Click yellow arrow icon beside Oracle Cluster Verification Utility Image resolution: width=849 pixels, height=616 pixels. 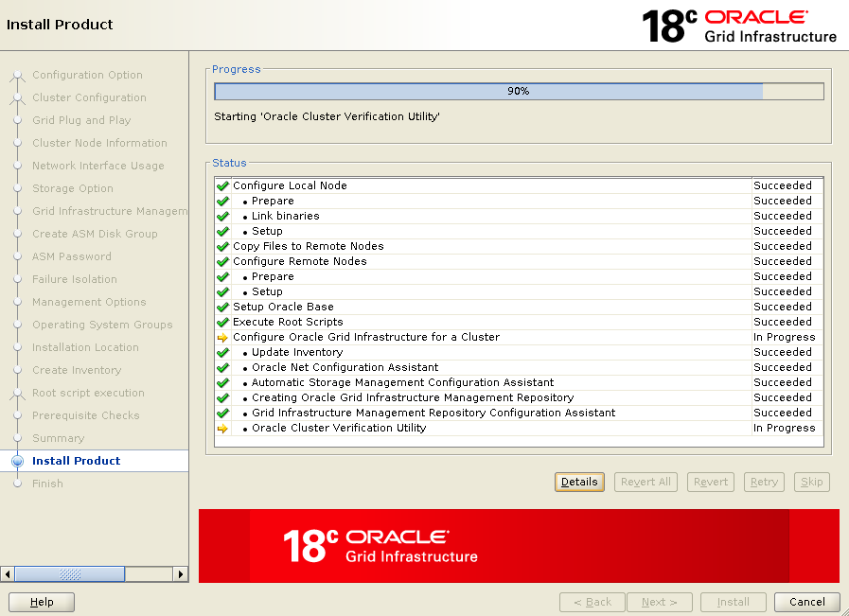click(x=222, y=429)
